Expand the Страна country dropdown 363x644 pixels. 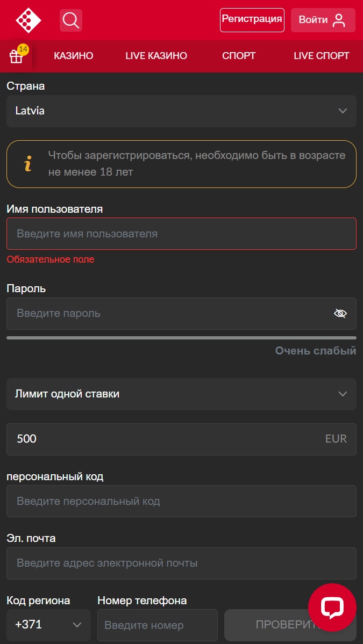[181, 111]
